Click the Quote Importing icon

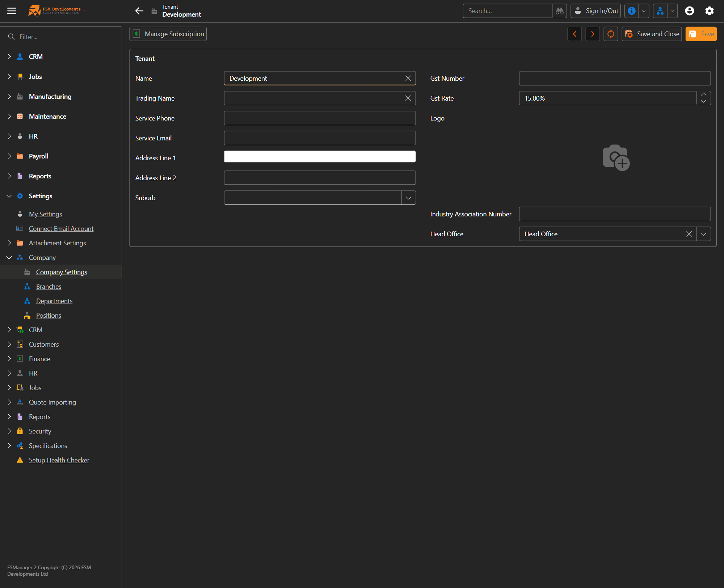coord(20,402)
